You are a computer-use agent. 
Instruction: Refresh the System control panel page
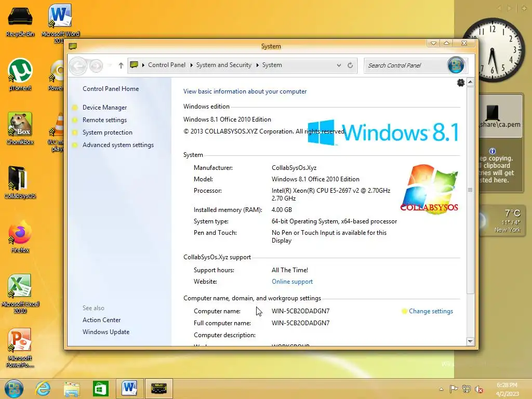[x=350, y=65]
